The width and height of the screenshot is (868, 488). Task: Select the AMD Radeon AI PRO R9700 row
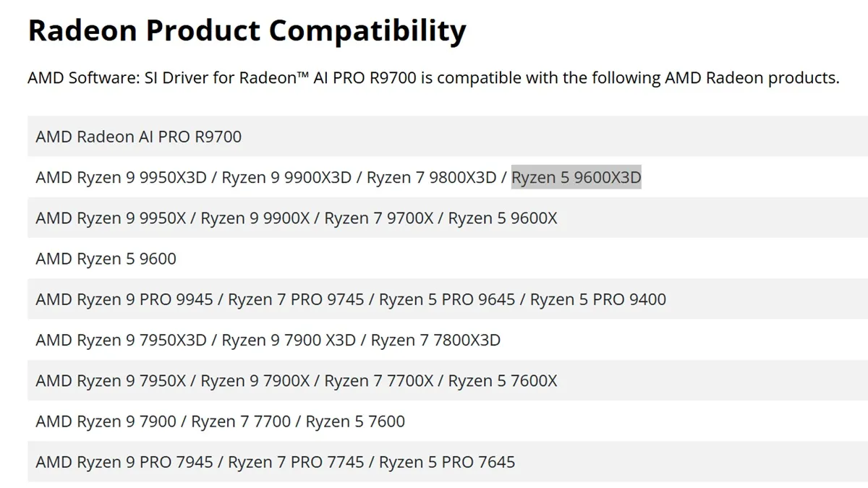pyautogui.click(x=448, y=136)
